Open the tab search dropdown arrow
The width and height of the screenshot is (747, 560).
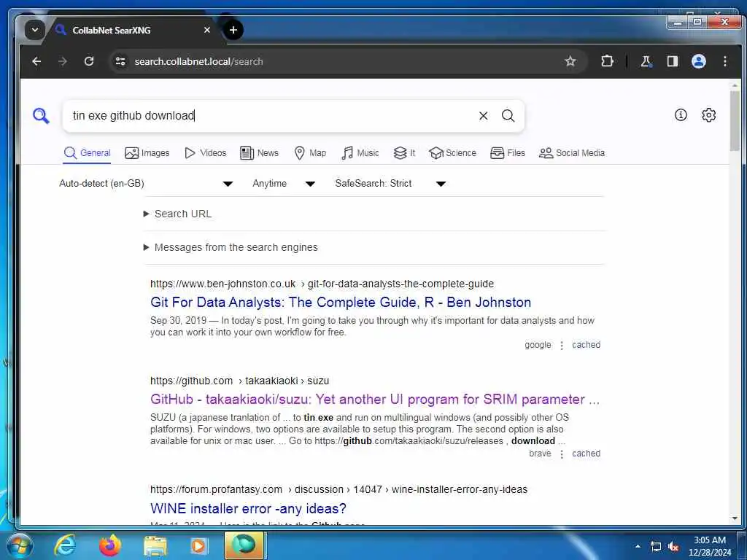(35, 30)
